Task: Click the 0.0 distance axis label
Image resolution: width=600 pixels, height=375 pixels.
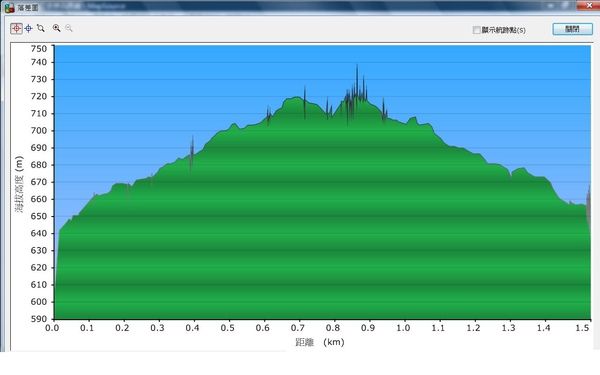Action: (52, 328)
